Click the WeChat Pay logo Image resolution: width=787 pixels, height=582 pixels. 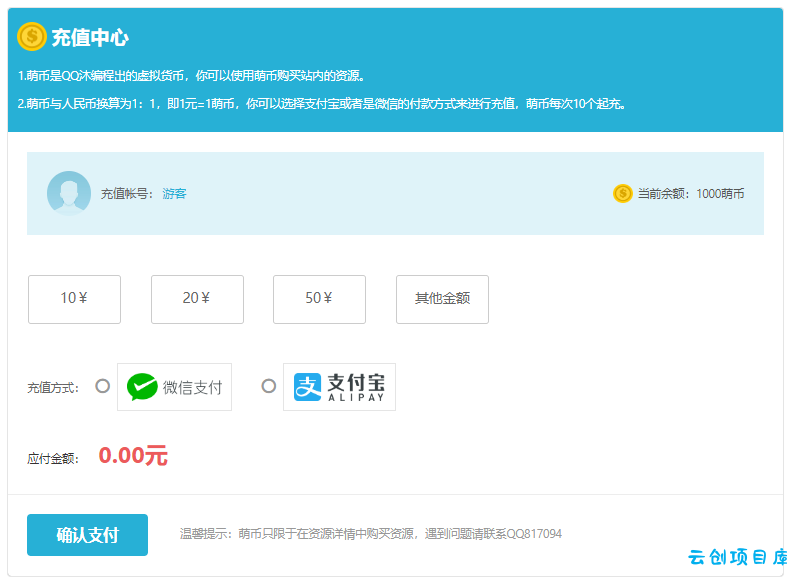pos(174,387)
